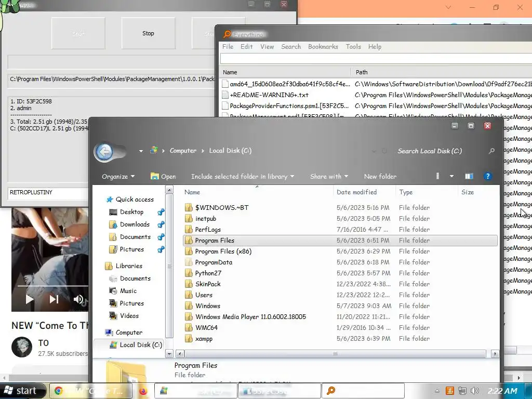
Task: Select the Windows folder row
Action: click(x=340, y=305)
